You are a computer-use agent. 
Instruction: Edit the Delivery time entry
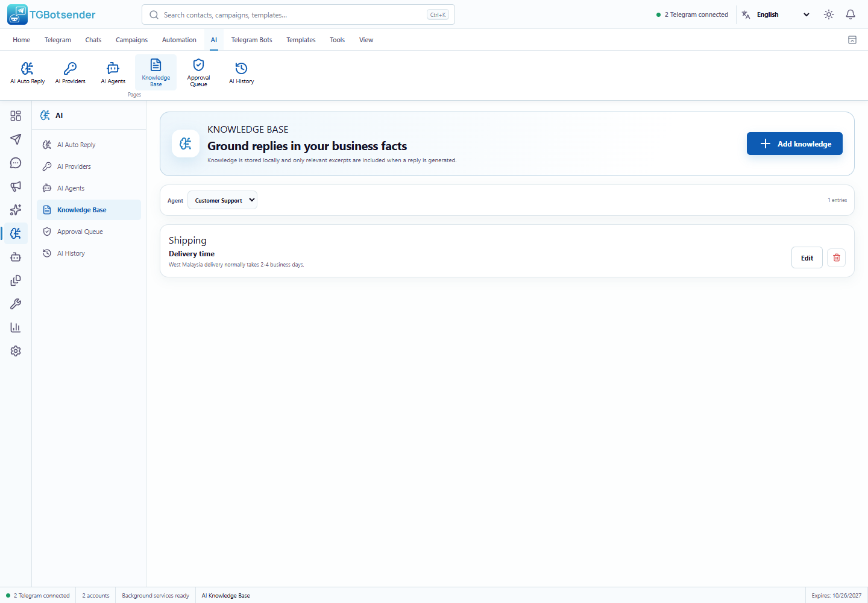coord(807,257)
